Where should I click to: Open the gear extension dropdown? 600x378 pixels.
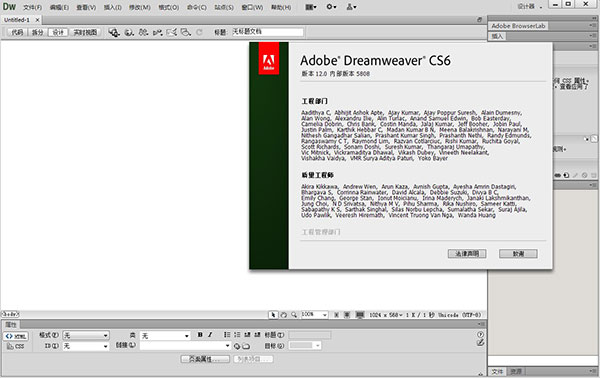coord(331,7)
